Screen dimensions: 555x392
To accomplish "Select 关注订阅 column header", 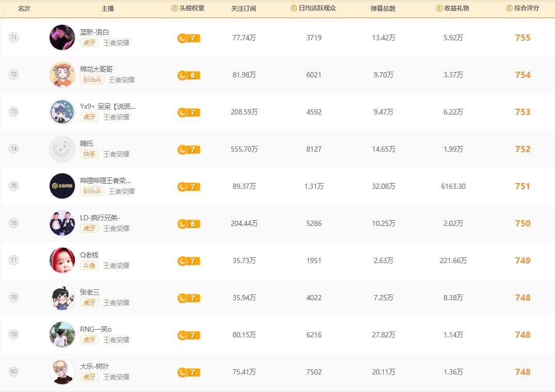I will coord(244,8).
